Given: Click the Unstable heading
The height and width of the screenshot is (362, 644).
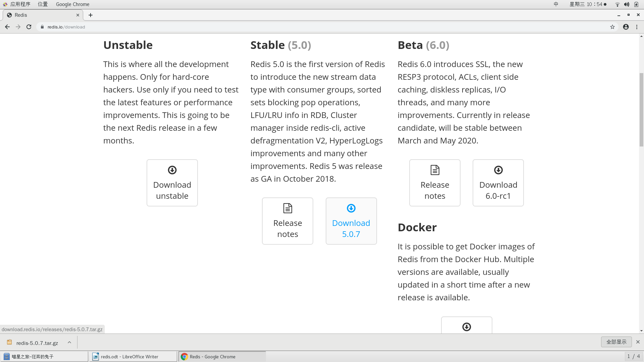Looking at the screenshot, I should pyautogui.click(x=128, y=45).
